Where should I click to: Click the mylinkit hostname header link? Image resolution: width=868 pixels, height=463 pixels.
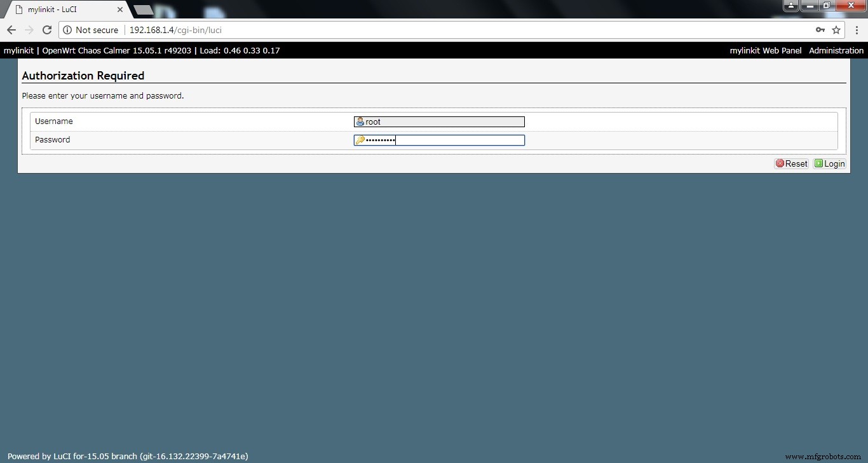[x=18, y=50]
